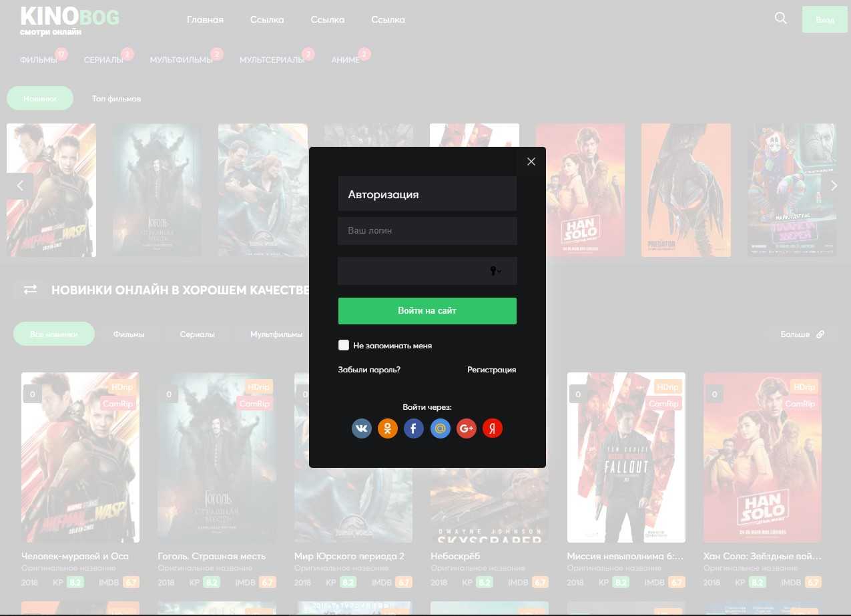Open the Забыли пароль? link
Image resolution: width=851 pixels, height=616 pixels.
tap(369, 370)
